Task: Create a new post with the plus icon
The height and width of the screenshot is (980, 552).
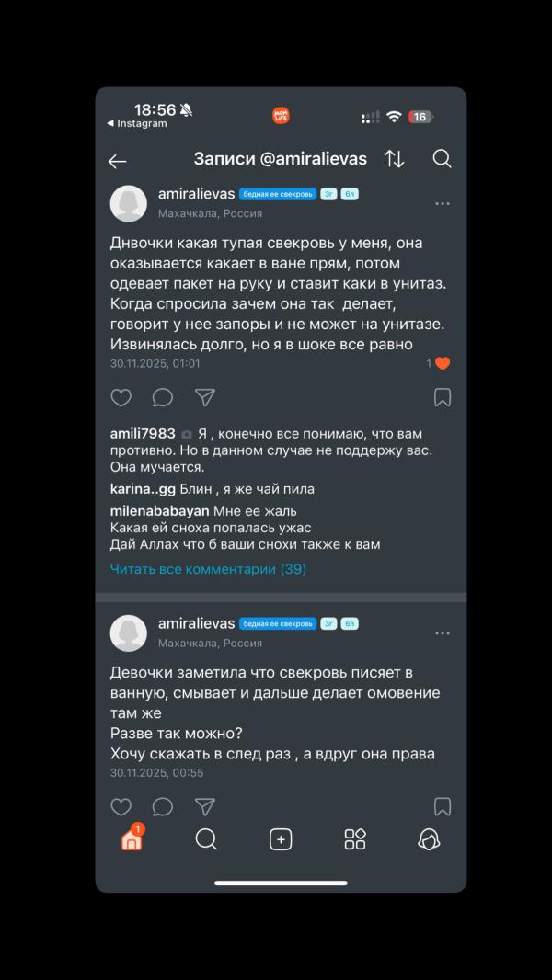Action: pos(281,838)
